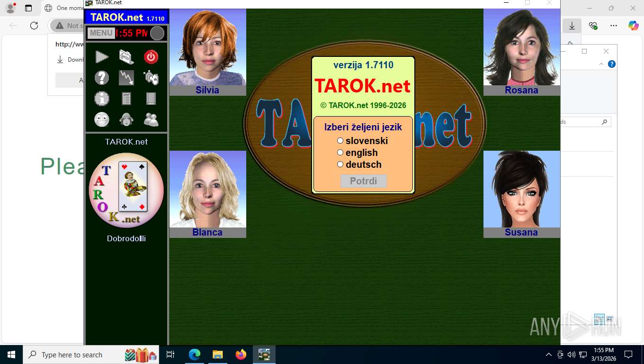644x364 pixels.
Task: Click the volume speaker tray icon
Action: point(571,355)
